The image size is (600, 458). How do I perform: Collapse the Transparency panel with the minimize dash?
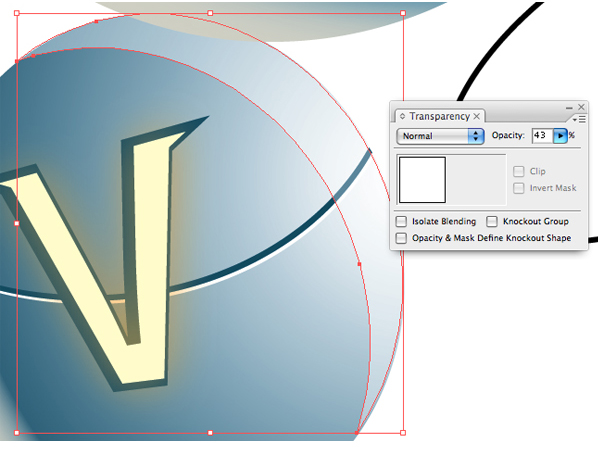click(x=569, y=108)
